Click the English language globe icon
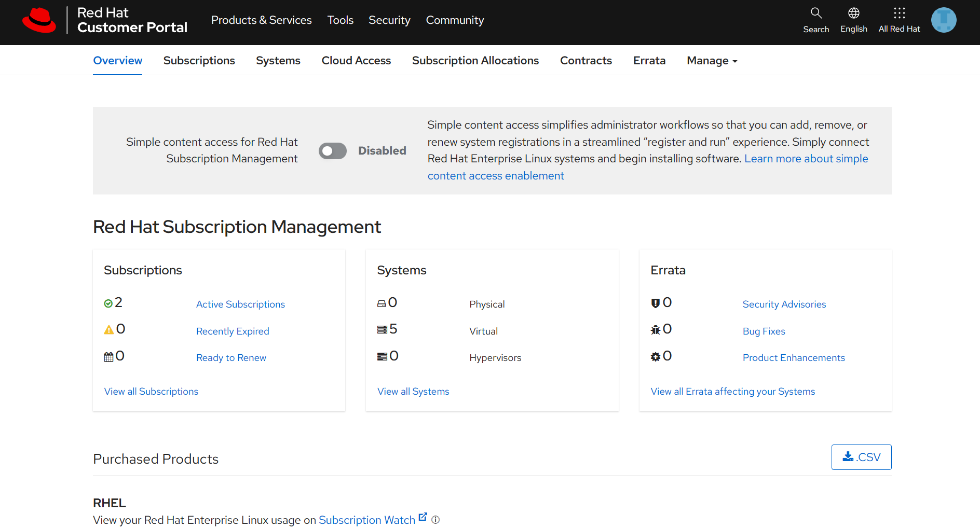 [853, 13]
